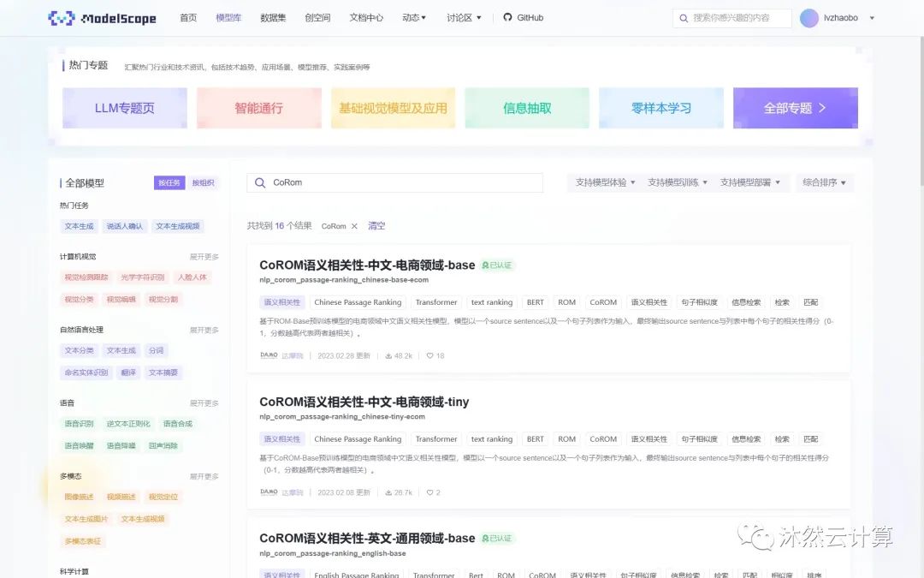This screenshot has height=578, width=924.
Task: Open the 综合排序 sort dropdown
Action: (x=824, y=183)
